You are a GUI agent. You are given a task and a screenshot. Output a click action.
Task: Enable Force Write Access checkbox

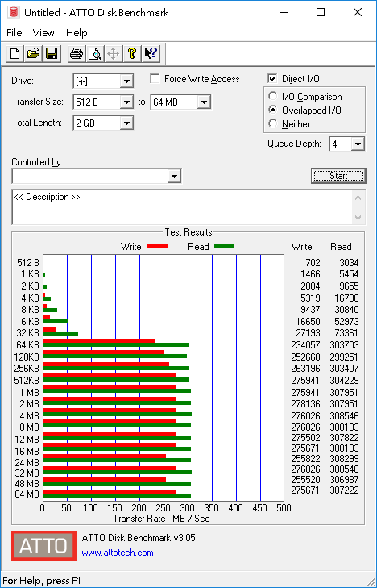tap(154, 79)
